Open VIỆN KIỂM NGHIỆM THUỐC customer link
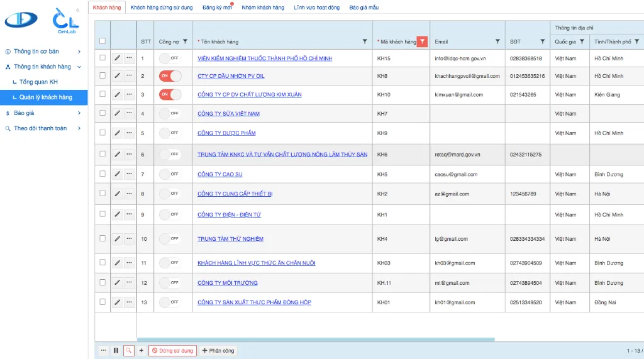Screen dimensions: 644x359 tap(265, 58)
